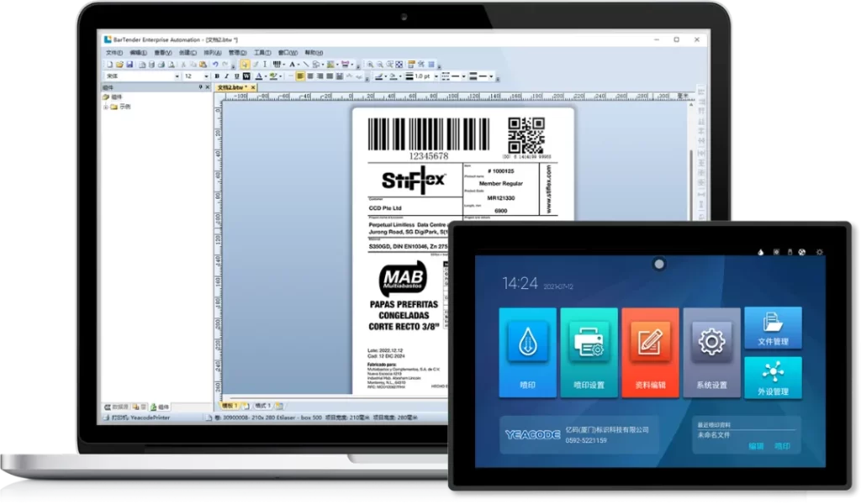This screenshot has height=504, width=861.
Task: Click the zoom in magnifier icon
Action: coord(370,64)
